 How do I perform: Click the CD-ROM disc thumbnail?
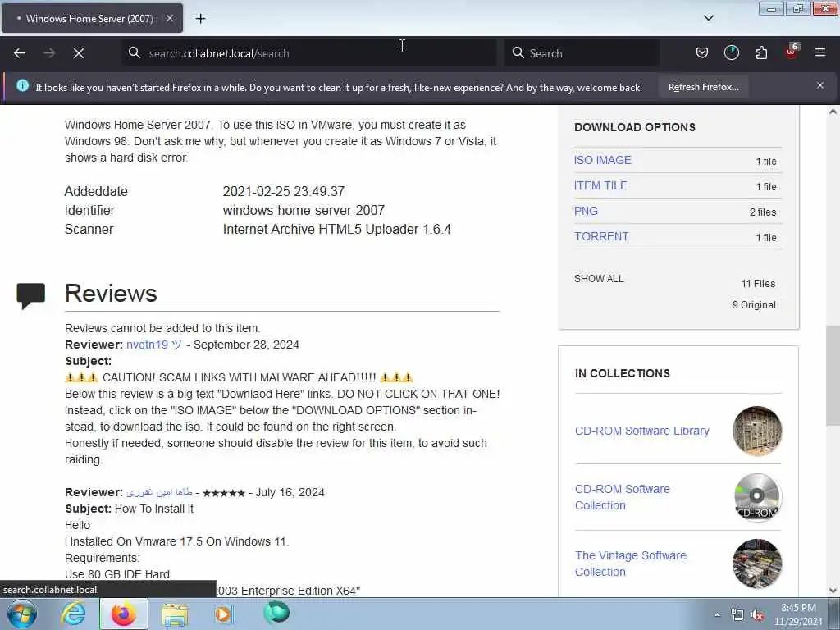pyautogui.click(x=757, y=497)
